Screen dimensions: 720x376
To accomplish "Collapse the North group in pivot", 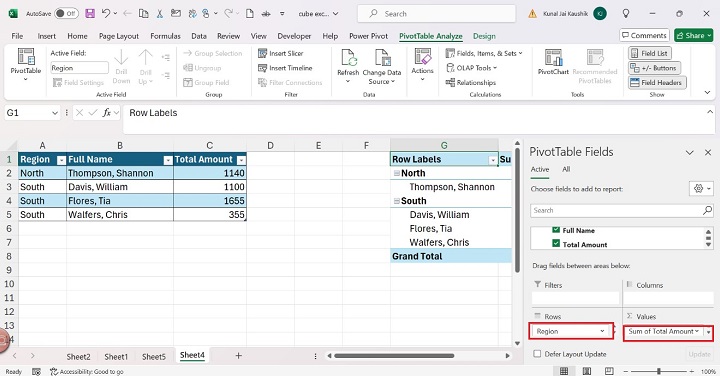I will click(x=397, y=174).
